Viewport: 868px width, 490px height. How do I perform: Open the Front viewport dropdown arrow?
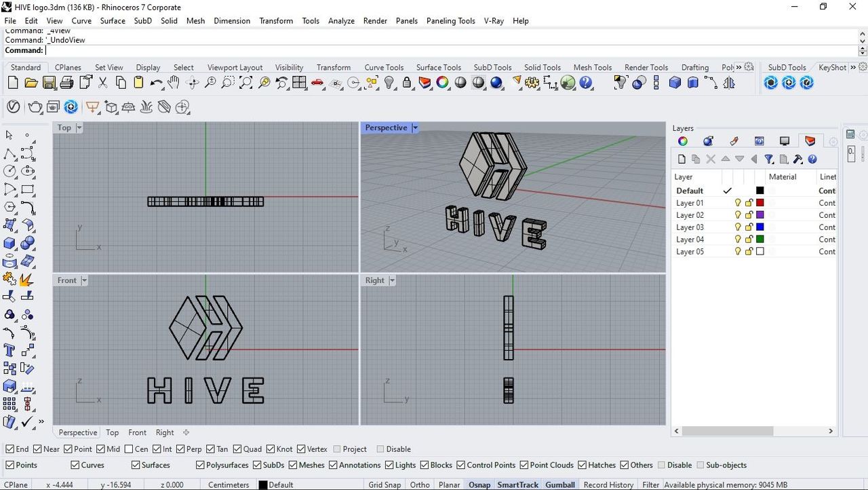(84, 280)
